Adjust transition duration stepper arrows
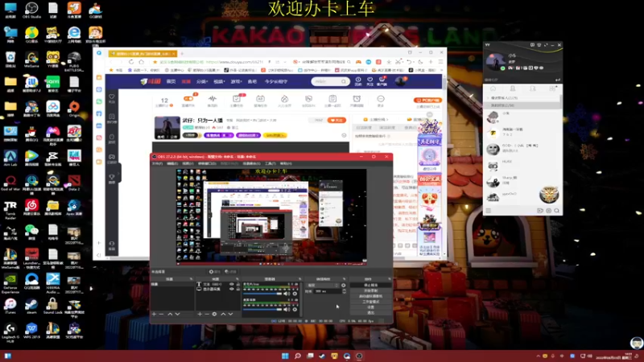The image size is (644, 362). pyautogui.click(x=345, y=291)
